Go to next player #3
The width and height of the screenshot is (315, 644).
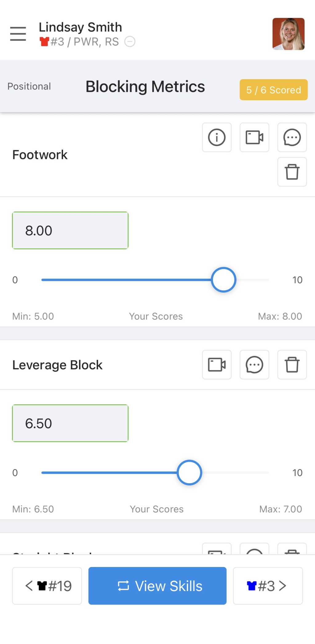[x=268, y=586]
